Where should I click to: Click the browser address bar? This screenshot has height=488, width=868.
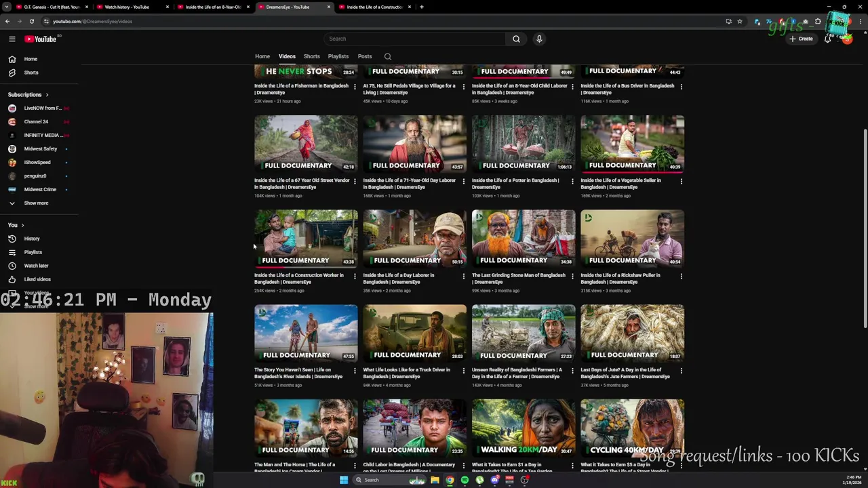[x=380, y=21]
